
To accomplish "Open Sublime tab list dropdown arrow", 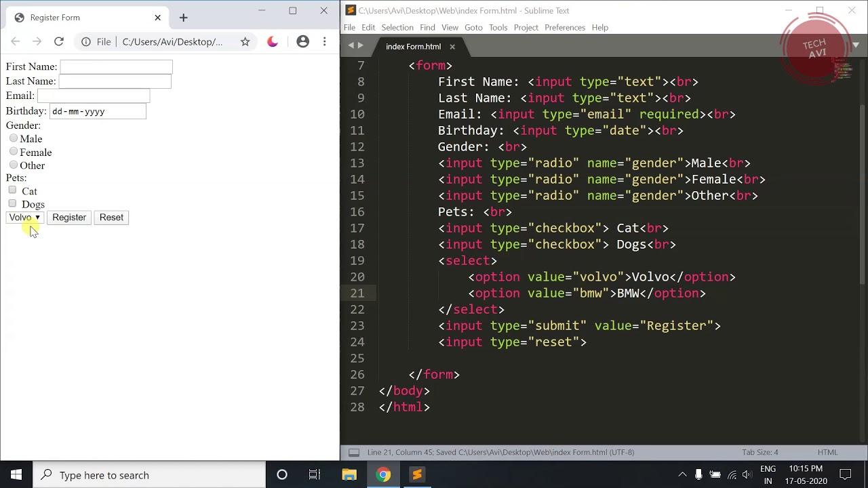I will click(x=856, y=45).
